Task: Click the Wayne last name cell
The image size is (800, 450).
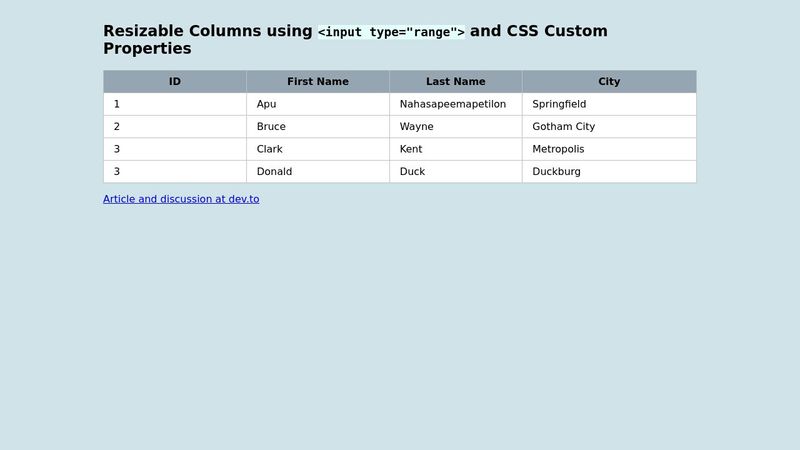Action: pyautogui.click(x=456, y=127)
